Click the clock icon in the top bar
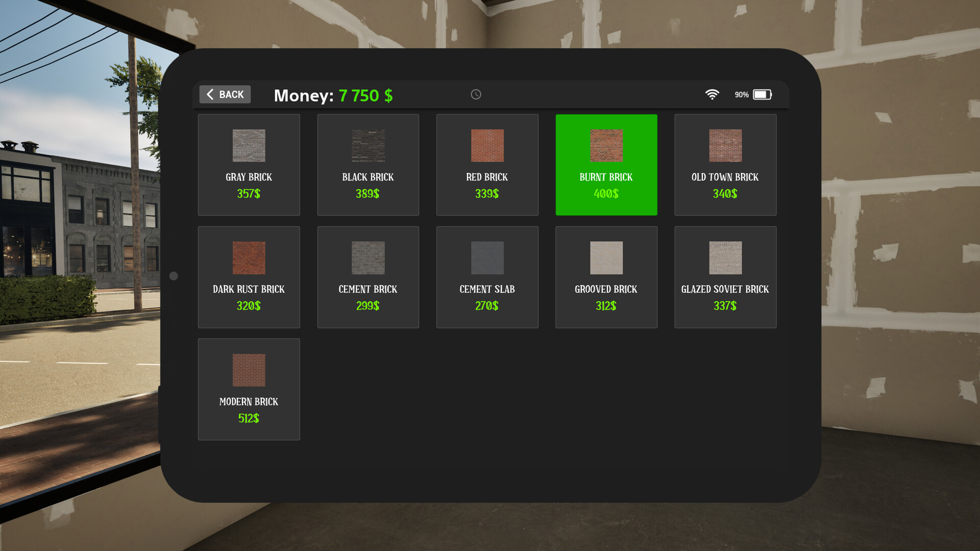The width and height of the screenshot is (980, 551). coord(475,94)
